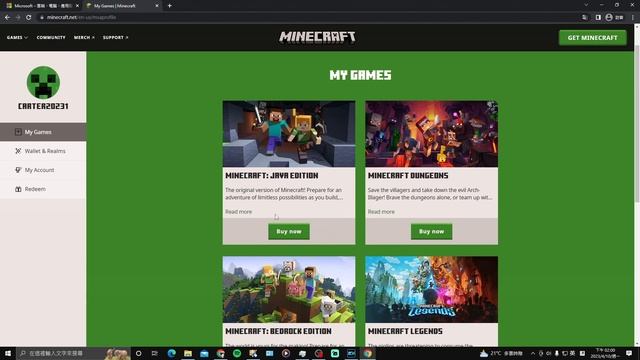Click the Wallet & Realms sidebar icon
This screenshot has height=360, width=640.
[x=18, y=151]
